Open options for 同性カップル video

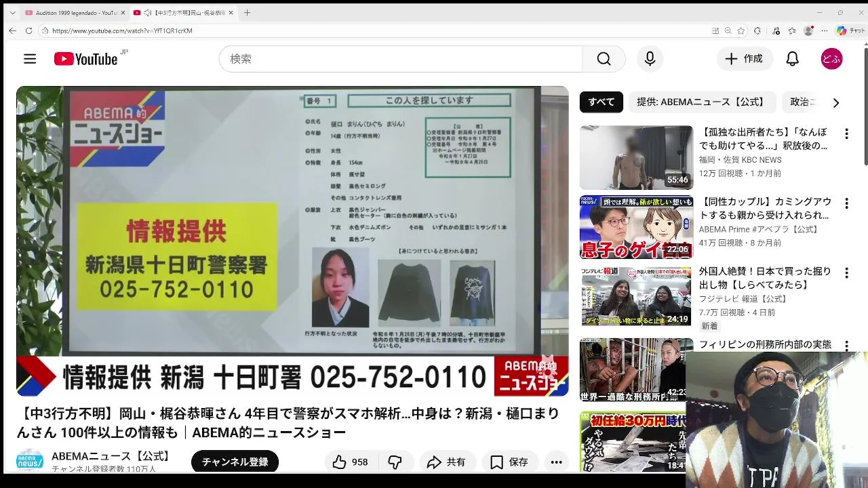(846, 203)
